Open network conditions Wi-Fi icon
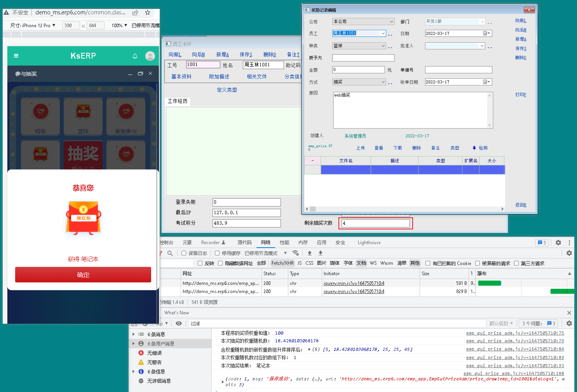577x392 pixels. pyautogui.click(x=296, y=253)
